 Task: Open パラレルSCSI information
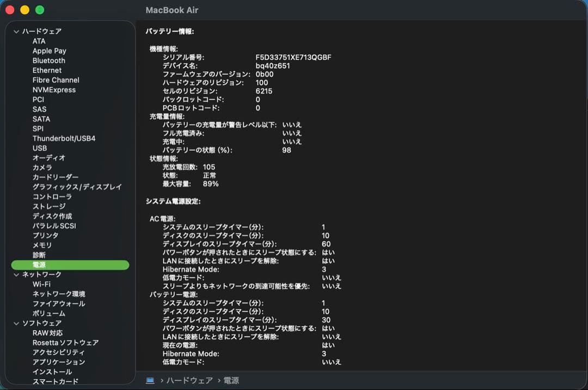(x=54, y=226)
